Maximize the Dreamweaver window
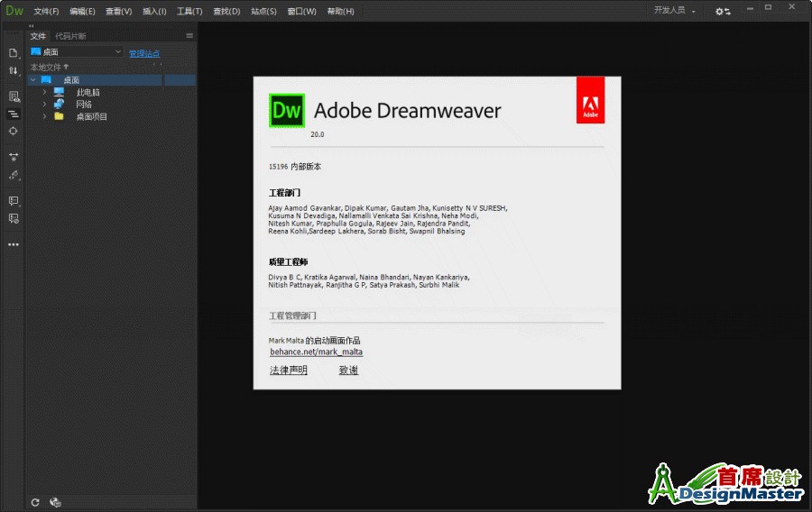Image resolution: width=812 pixels, height=512 pixels. point(769,8)
